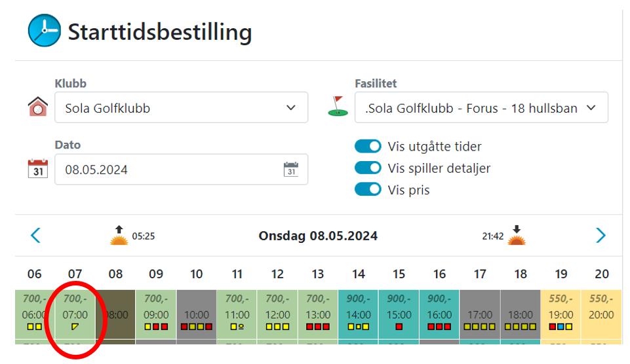Viewport: 630px width, 364px height.
Task: Click the red calendar icon beside Dato
Action: pos(38,168)
